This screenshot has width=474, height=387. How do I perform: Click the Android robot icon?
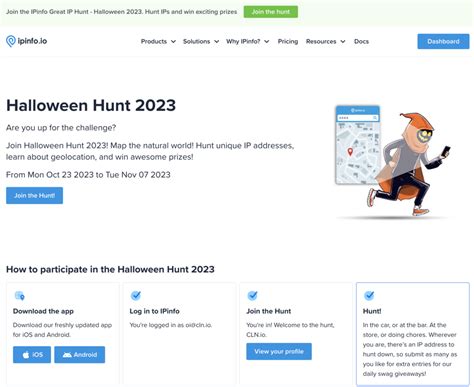click(x=67, y=355)
